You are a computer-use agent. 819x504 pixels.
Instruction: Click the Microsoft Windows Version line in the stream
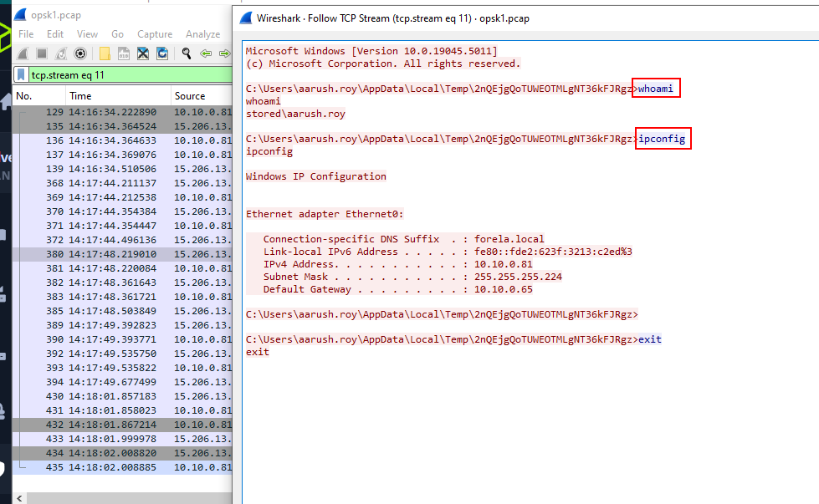point(371,51)
